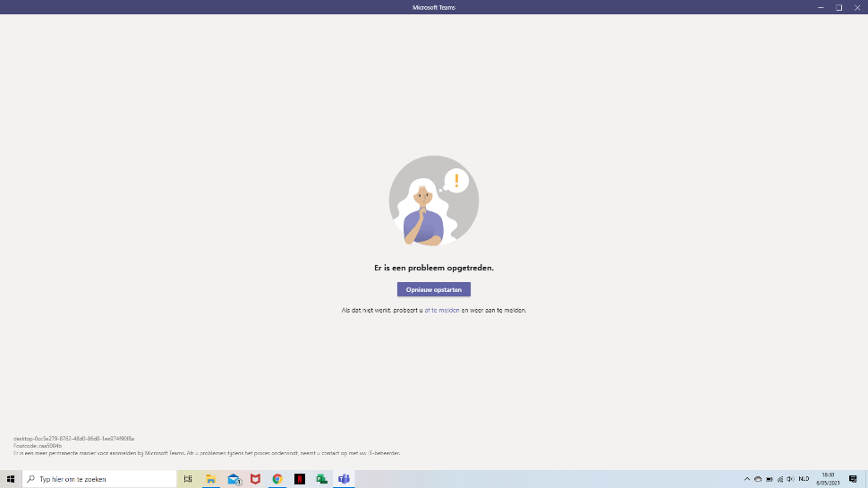Open McAfee from the taskbar

255,478
